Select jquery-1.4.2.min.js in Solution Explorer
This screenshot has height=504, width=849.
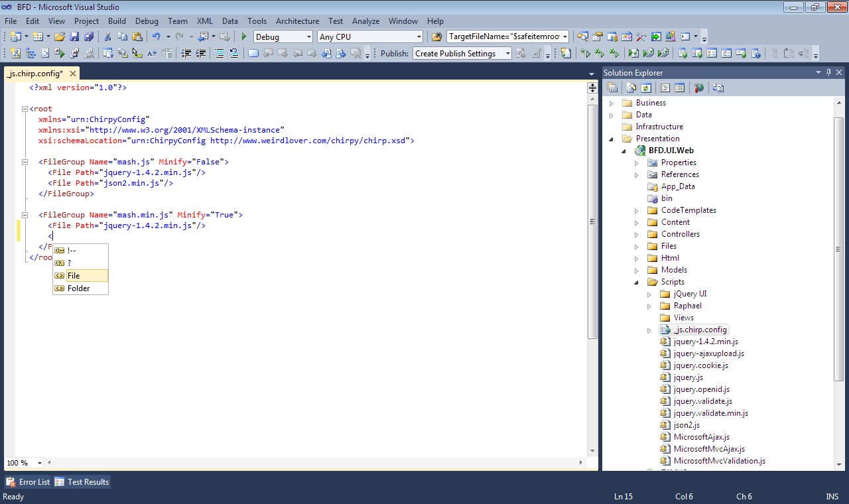706,342
